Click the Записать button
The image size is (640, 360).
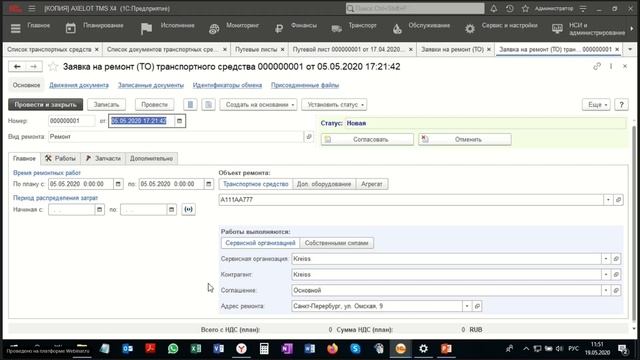point(106,104)
